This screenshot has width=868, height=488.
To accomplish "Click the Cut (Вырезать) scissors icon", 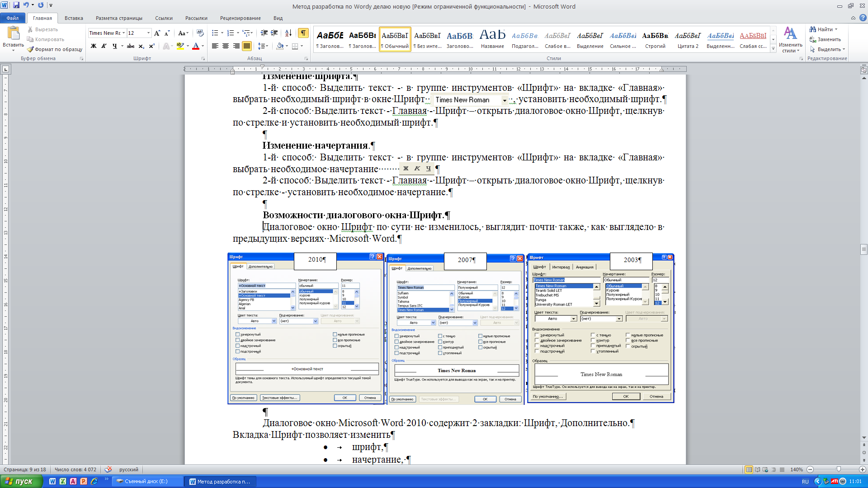I will click(x=30, y=29).
